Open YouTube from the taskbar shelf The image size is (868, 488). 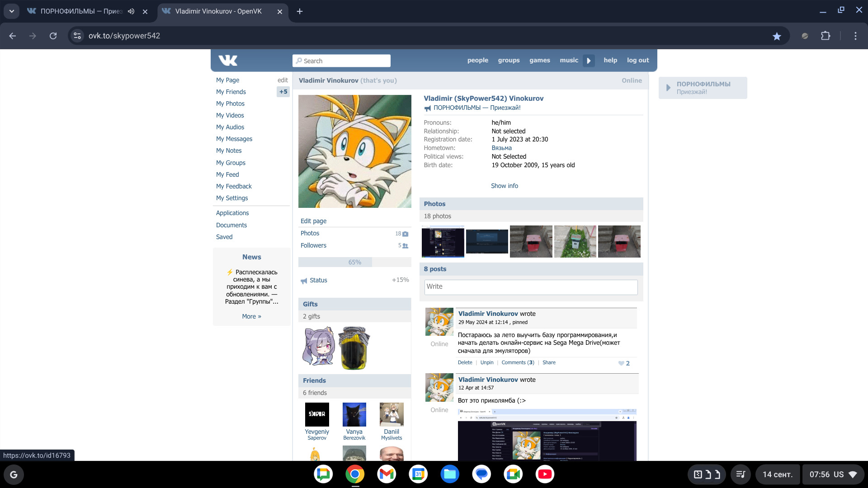[545, 474]
